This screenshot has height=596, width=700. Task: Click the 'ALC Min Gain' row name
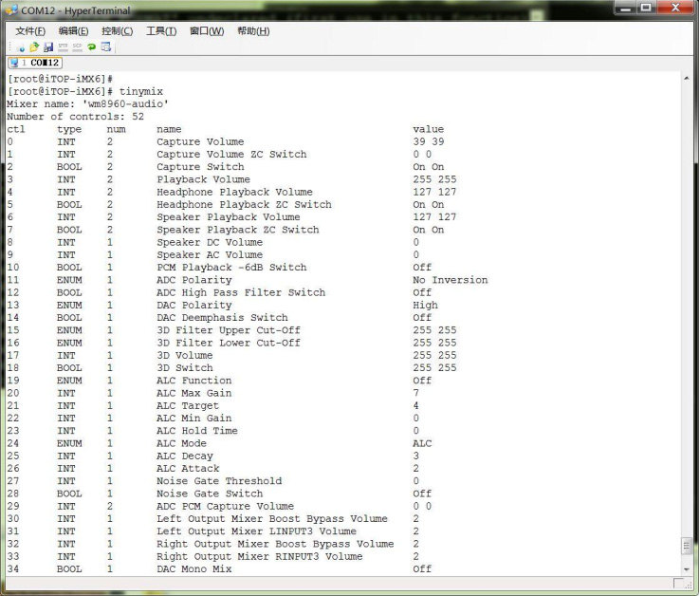click(193, 419)
